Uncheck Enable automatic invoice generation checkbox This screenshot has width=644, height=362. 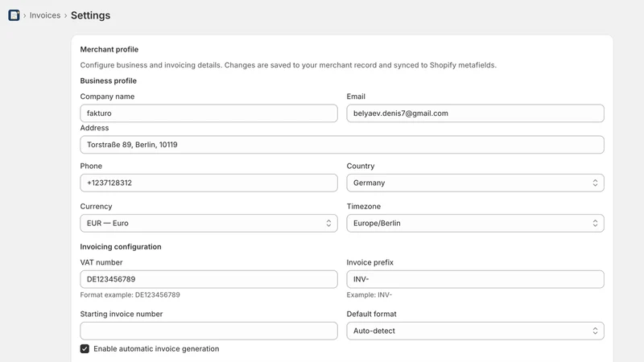[85, 349]
